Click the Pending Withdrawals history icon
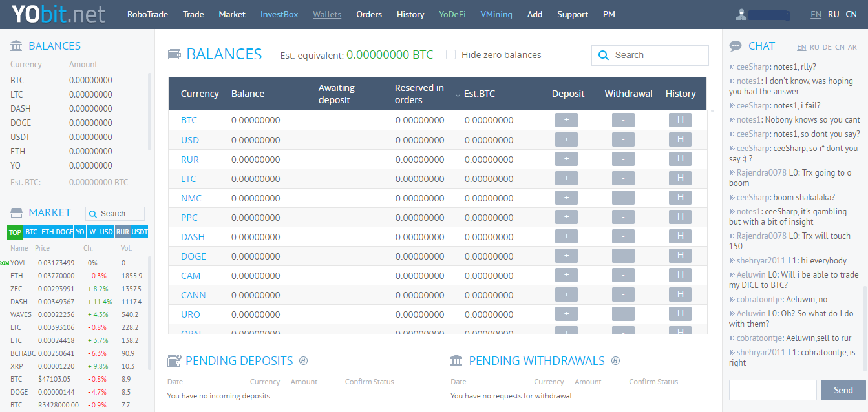This screenshot has height=412, width=868. click(x=615, y=361)
